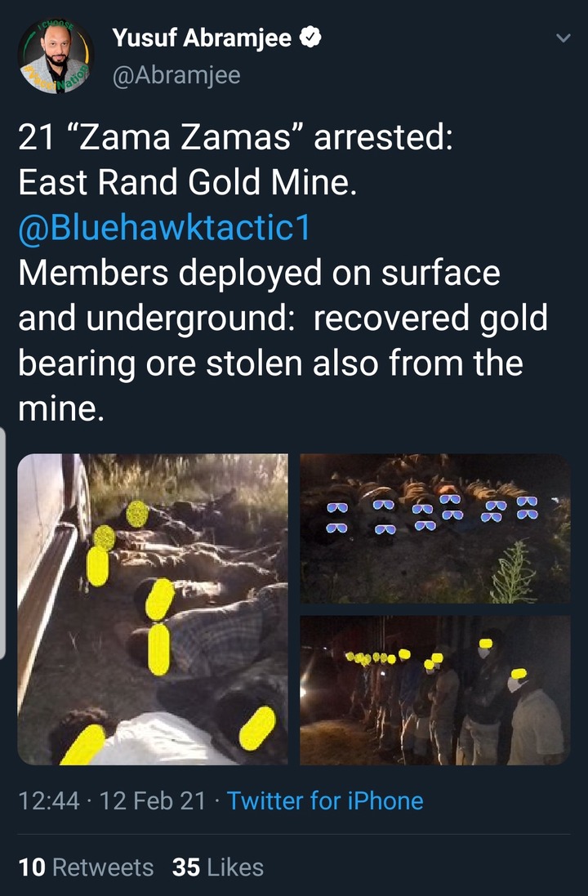Click the 12:44 timestamp

(48, 801)
